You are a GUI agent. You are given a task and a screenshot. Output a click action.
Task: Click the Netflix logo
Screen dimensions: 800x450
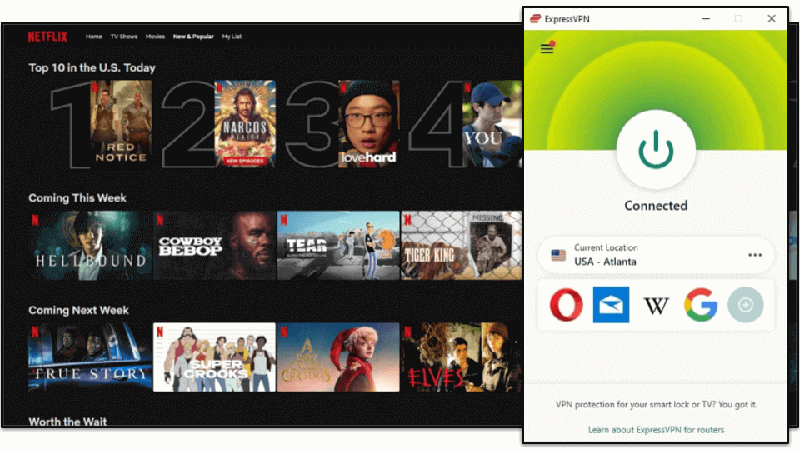[x=47, y=37]
